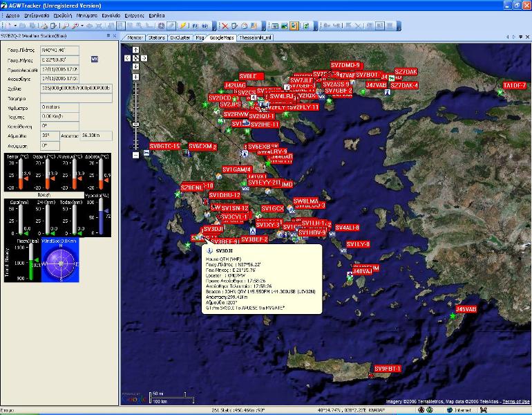This screenshot has width=532, height=415.
Task: Open the Thessaloniki_ml tab
Action: click(x=255, y=38)
